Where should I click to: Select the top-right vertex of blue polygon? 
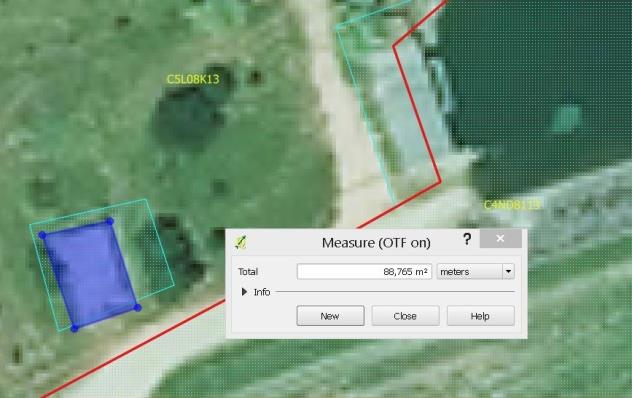click(110, 221)
